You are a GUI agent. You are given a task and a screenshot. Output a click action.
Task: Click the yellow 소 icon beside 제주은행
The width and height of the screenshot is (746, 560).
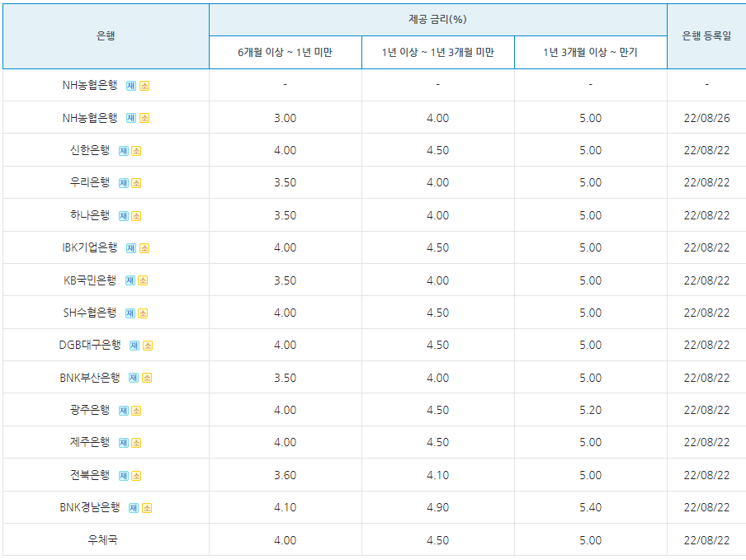(x=136, y=444)
